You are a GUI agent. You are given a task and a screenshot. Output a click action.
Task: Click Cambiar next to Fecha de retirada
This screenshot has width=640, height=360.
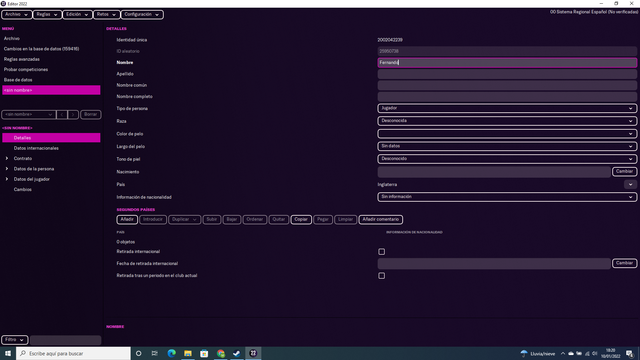point(624,263)
